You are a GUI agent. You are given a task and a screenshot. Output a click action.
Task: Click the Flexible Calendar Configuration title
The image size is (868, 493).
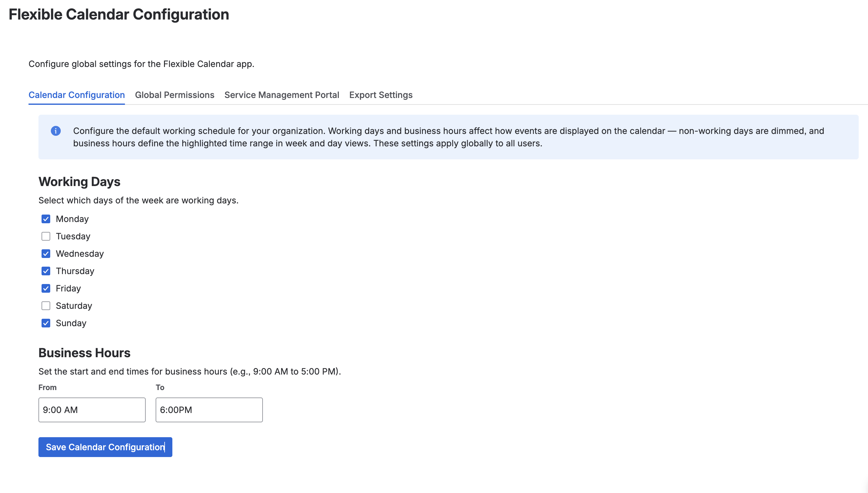(x=119, y=14)
